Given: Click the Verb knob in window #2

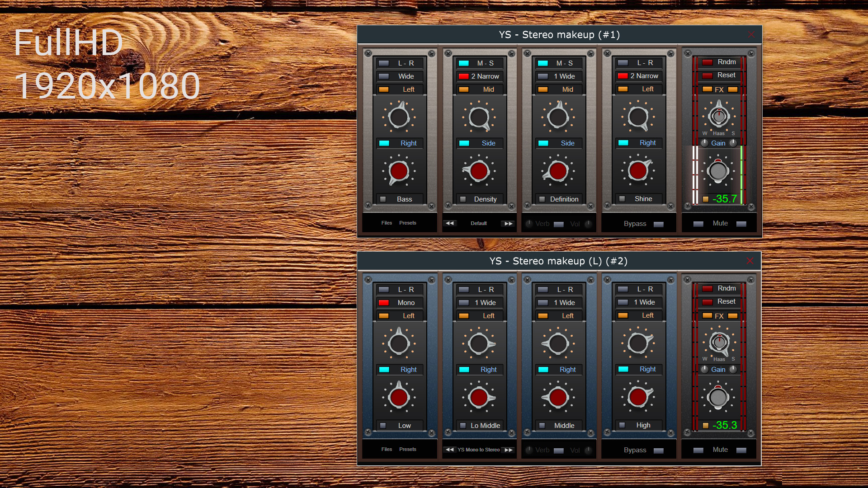Looking at the screenshot, I should 529,450.
